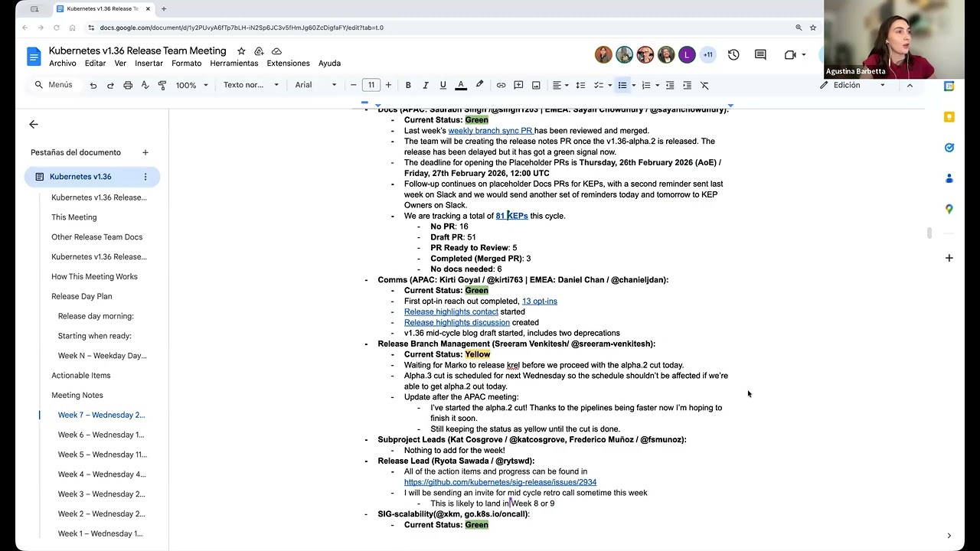Open the Extensiones menu
The image size is (980, 551).
(x=289, y=64)
